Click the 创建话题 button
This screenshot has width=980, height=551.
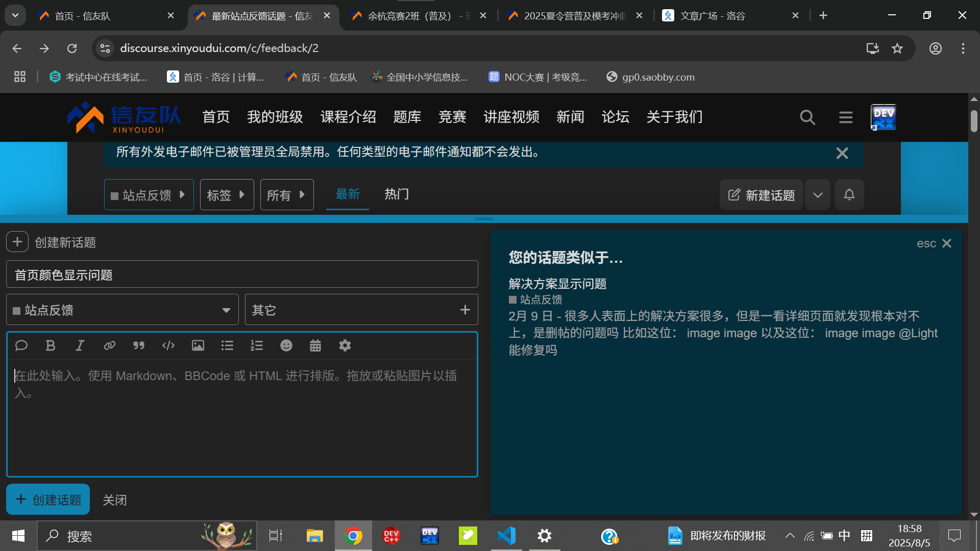click(x=47, y=499)
